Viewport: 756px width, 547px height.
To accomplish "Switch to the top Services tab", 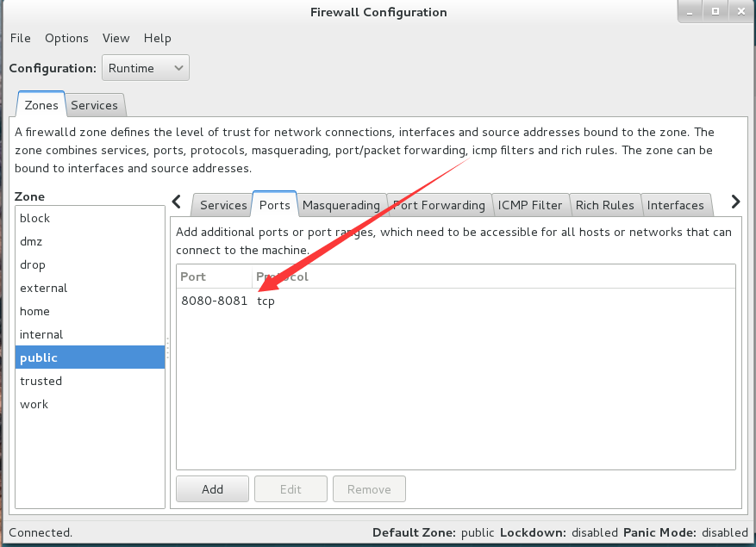I will click(95, 105).
